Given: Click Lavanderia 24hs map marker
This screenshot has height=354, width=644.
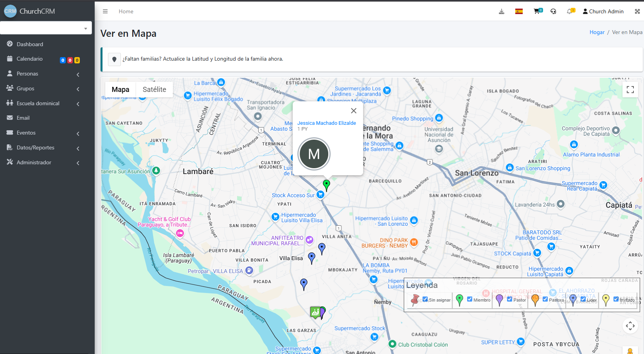Looking at the screenshot, I should 561,204.
